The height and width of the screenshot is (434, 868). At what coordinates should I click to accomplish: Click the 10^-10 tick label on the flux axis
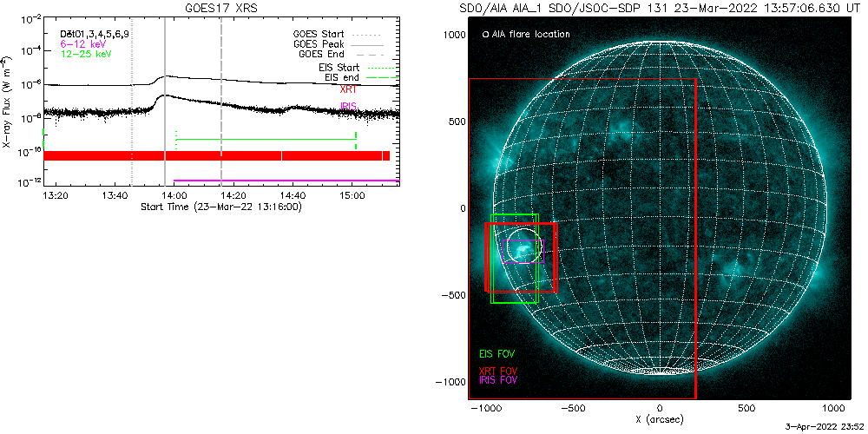pyautogui.click(x=30, y=151)
